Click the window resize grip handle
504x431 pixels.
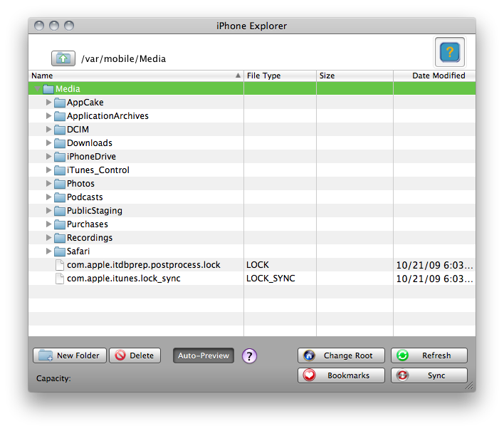pos(470,385)
